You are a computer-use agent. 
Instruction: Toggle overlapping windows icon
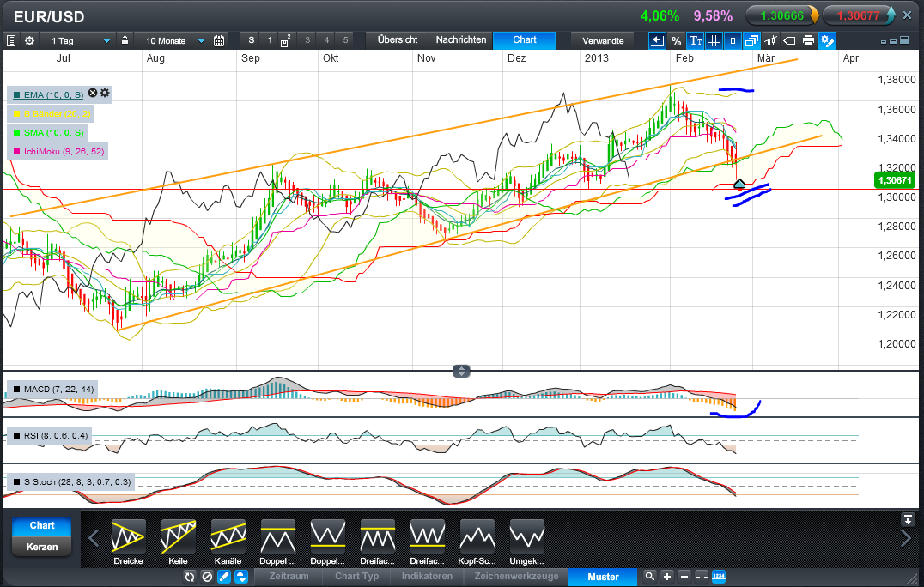pyautogui.click(x=751, y=40)
